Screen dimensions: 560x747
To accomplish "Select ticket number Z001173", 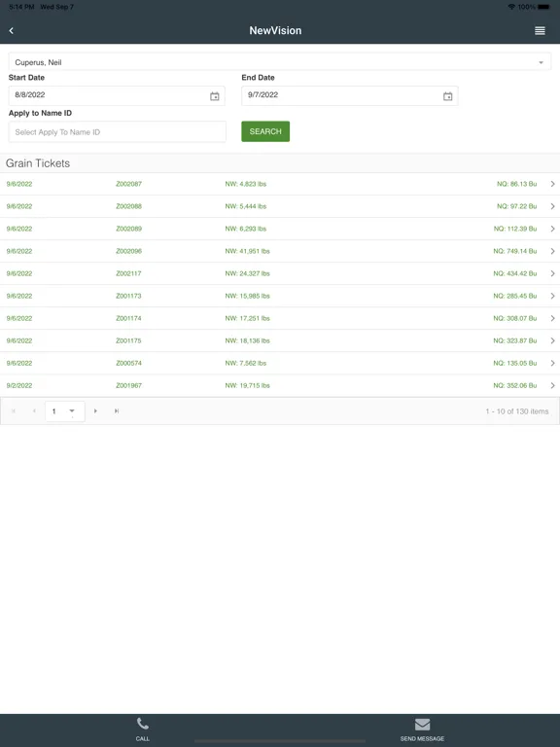I will (128, 296).
